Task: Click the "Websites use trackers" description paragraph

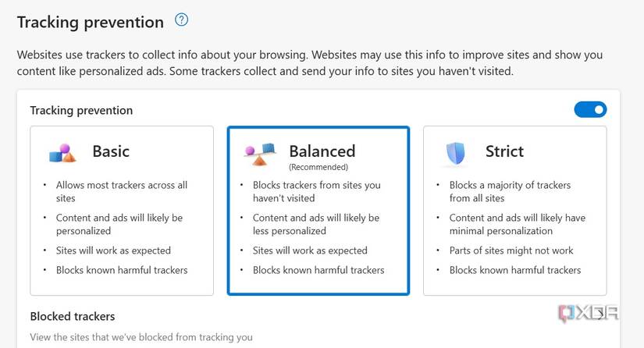Action: point(310,63)
